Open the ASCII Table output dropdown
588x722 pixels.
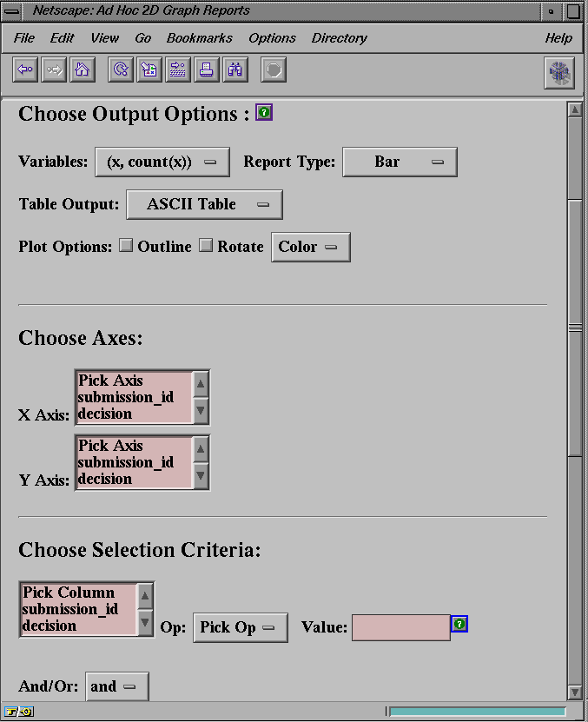[x=204, y=204]
